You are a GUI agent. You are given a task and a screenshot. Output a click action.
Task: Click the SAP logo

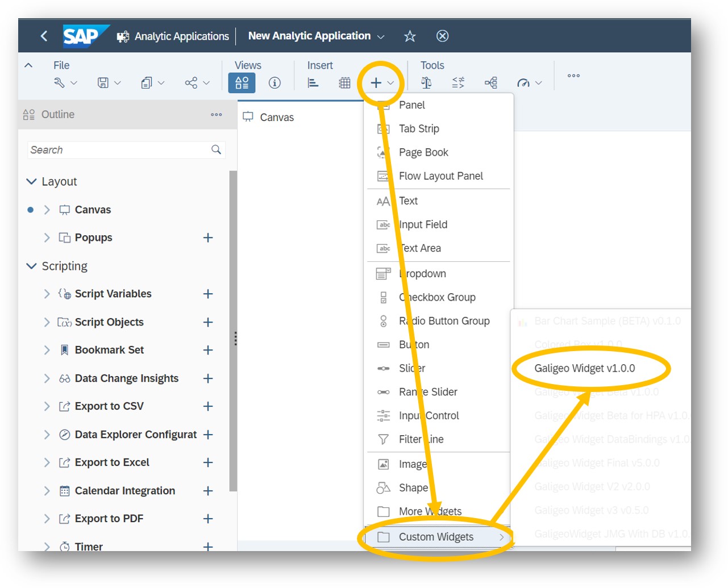pyautogui.click(x=85, y=36)
